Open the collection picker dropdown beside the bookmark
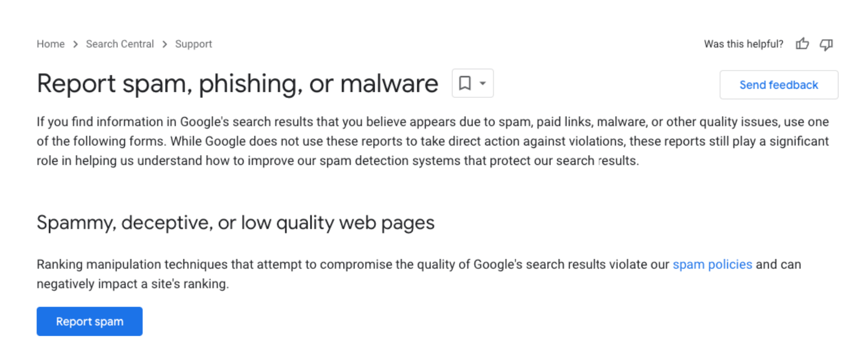Viewport: 868px width, 351px height. pyautogui.click(x=482, y=83)
